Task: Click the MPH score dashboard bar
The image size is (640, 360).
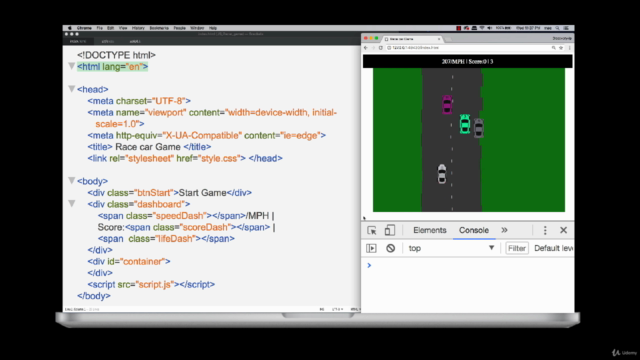Action: (x=467, y=61)
